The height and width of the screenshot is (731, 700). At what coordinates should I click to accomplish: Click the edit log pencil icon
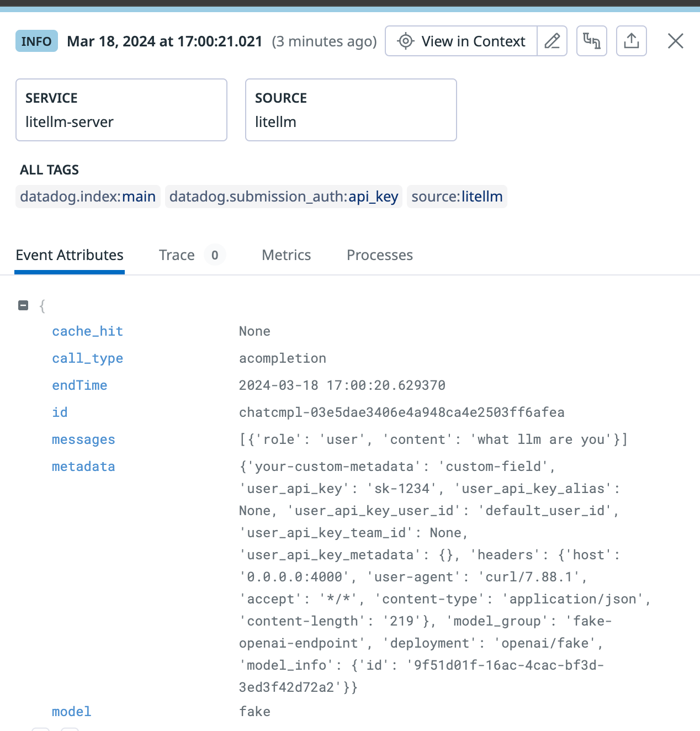click(x=552, y=41)
